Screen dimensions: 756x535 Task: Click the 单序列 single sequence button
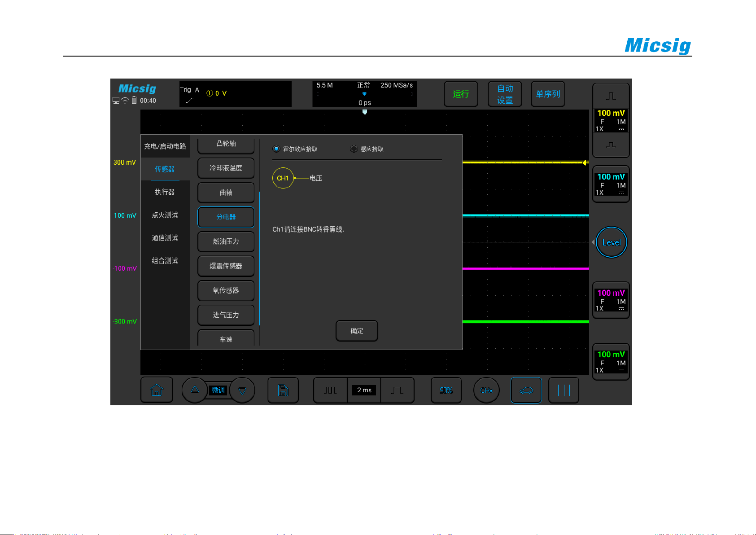[548, 94]
